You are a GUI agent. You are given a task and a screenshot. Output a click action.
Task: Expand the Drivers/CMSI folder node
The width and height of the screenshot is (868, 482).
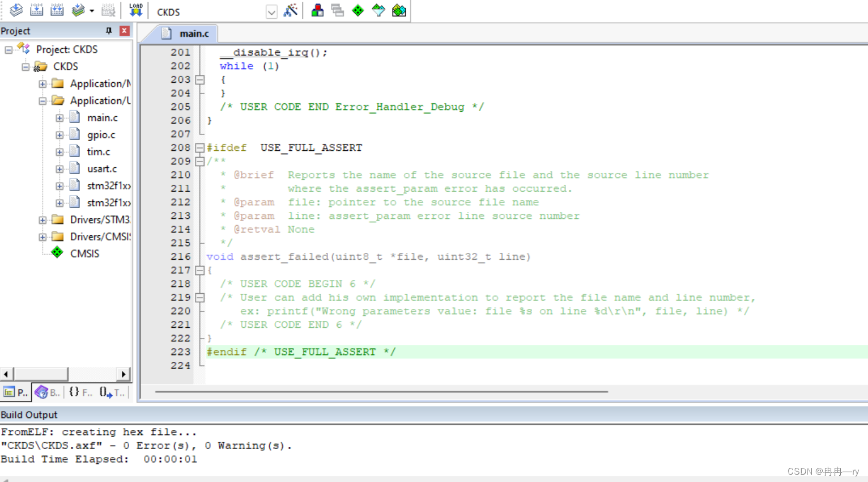click(x=42, y=237)
